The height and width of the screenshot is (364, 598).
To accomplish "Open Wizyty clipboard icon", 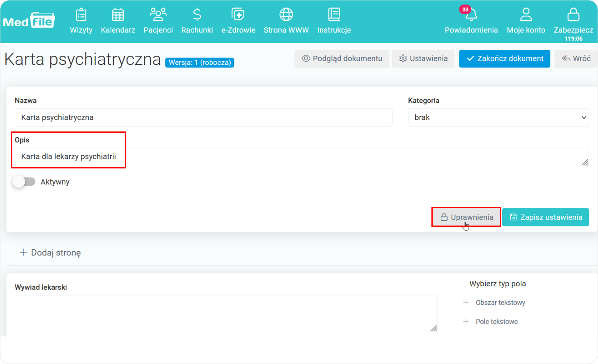I will [x=81, y=15].
